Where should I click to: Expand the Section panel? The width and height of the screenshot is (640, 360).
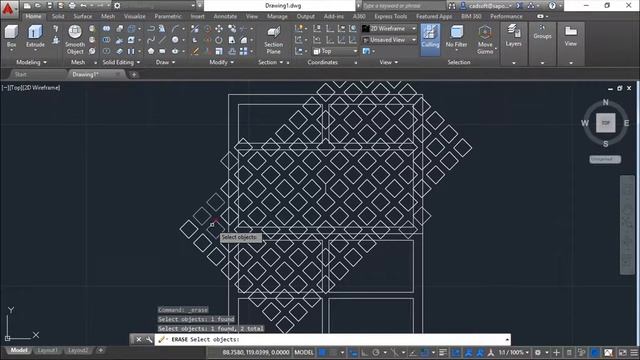[271, 62]
